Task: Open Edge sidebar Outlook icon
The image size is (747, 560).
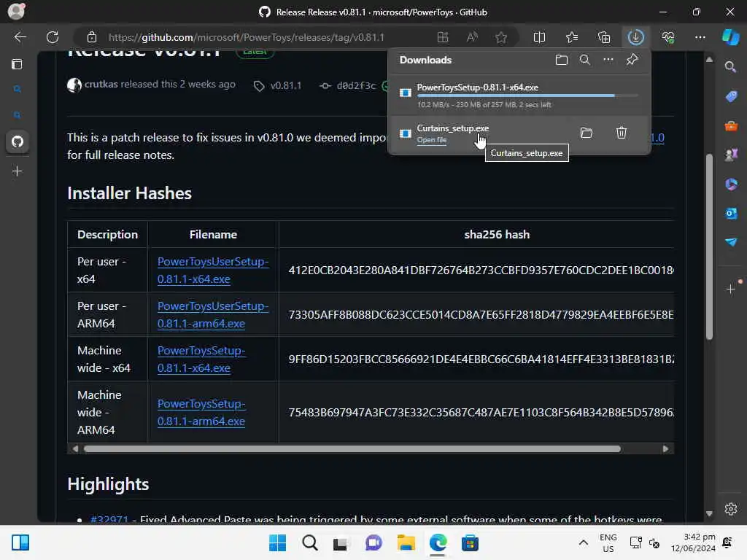Action: click(731, 214)
